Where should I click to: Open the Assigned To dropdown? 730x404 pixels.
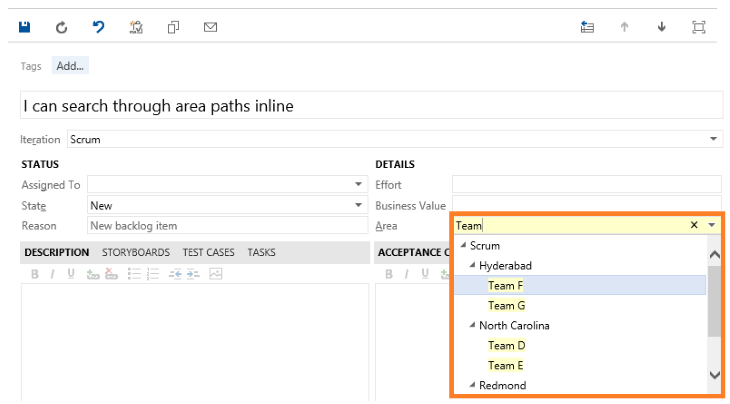pos(359,185)
